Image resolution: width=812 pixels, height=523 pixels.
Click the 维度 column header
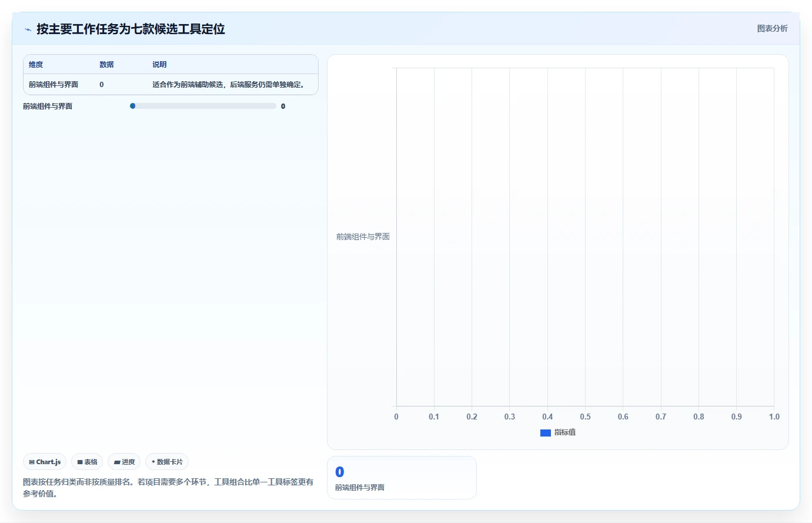tap(36, 65)
